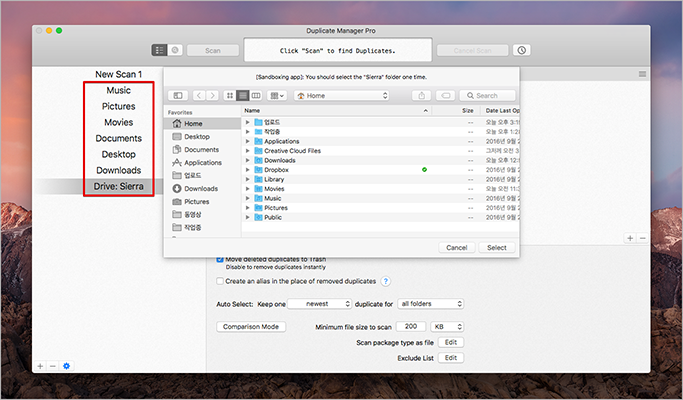This screenshot has width=683, height=400.
Task: Click the Scan button
Action: pyautogui.click(x=213, y=51)
